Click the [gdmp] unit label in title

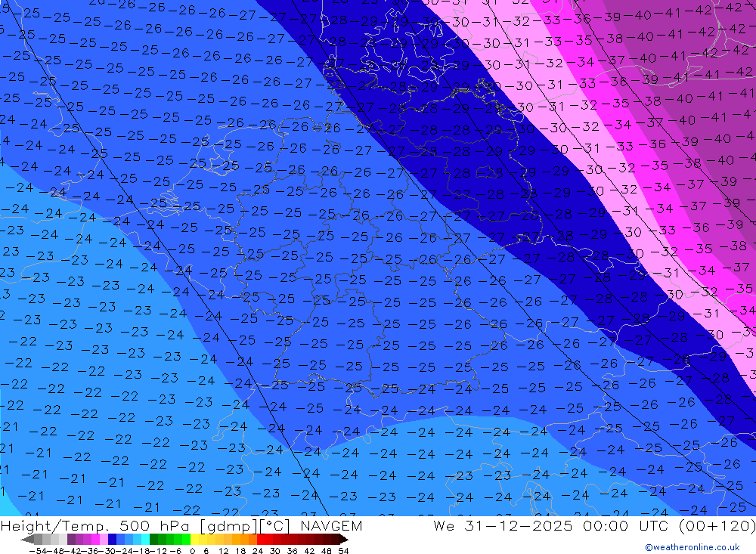pos(228,525)
